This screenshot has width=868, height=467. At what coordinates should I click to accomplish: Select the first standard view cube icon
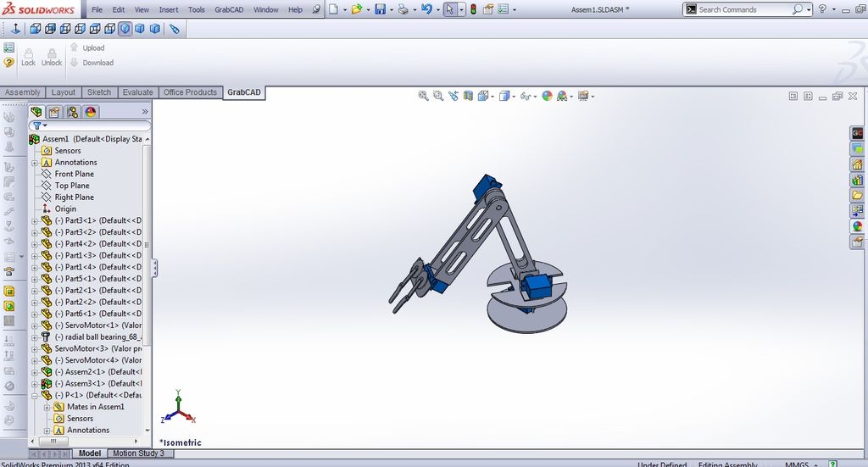tap(36, 29)
